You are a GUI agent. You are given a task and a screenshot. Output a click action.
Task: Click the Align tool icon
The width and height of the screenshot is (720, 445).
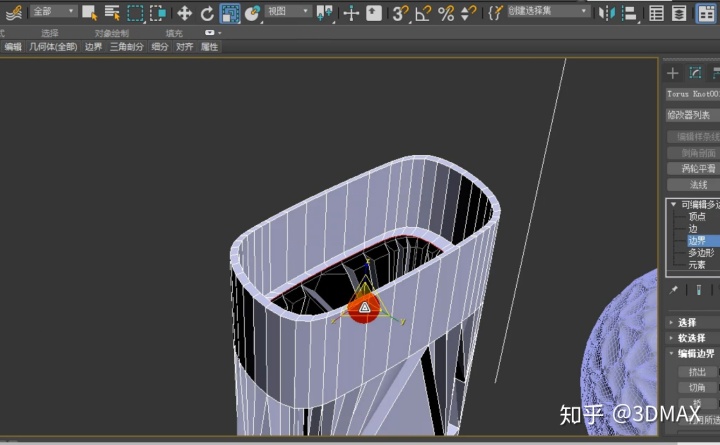[x=629, y=13]
